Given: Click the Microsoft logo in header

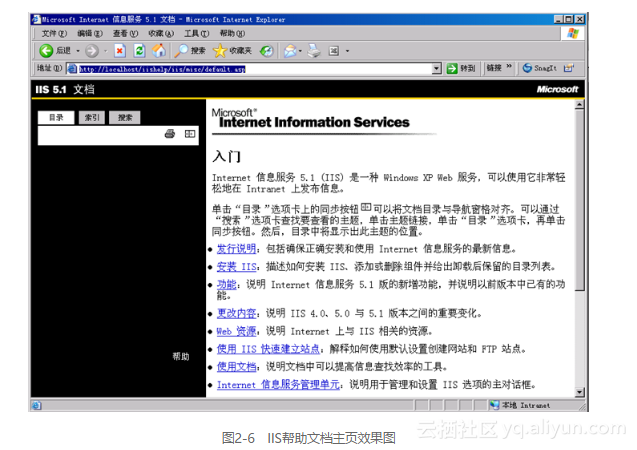Looking at the screenshot, I should [557, 89].
